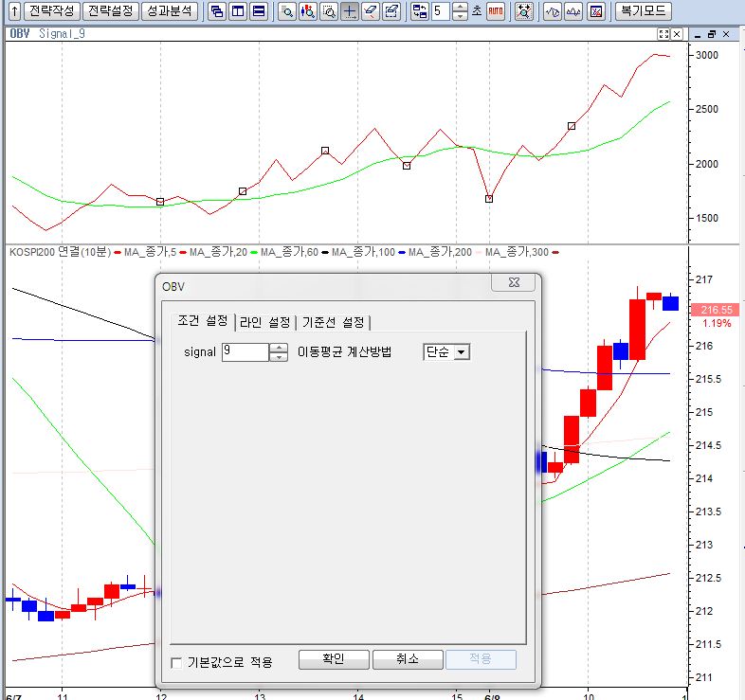Close the OBV settings dialog
Screen dimensions: 745x700
(513, 283)
